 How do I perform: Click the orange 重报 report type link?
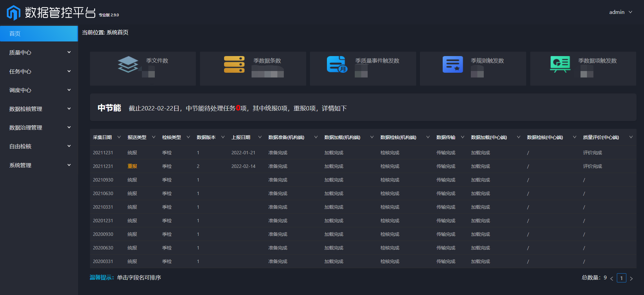coord(132,166)
